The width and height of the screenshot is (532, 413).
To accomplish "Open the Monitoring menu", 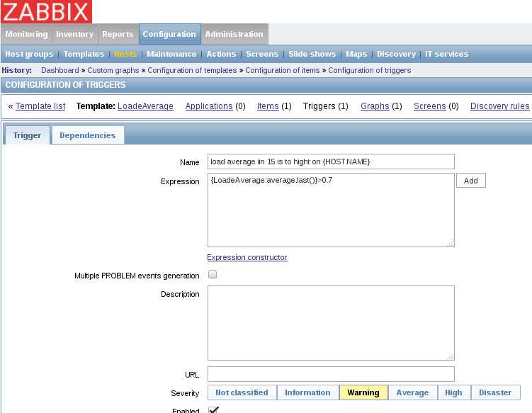I will click(26, 34).
